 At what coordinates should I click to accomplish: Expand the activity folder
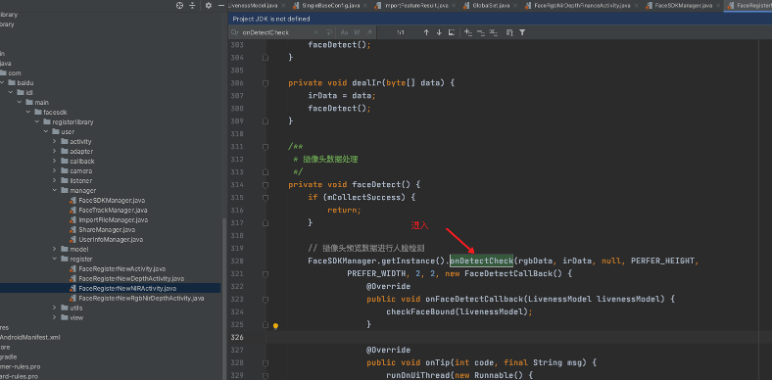(x=55, y=141)
